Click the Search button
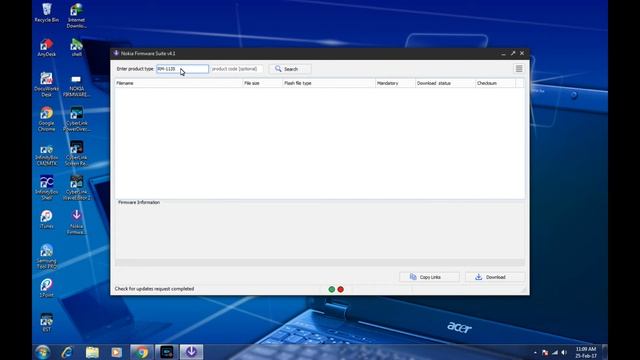The height and width of the screenshot is (360, 640). coord(290,69)
